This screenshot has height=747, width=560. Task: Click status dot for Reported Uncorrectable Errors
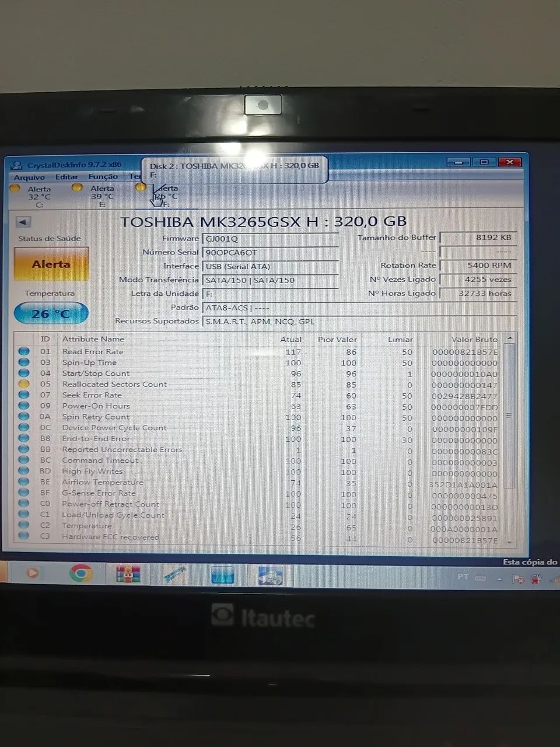point(23,449)
